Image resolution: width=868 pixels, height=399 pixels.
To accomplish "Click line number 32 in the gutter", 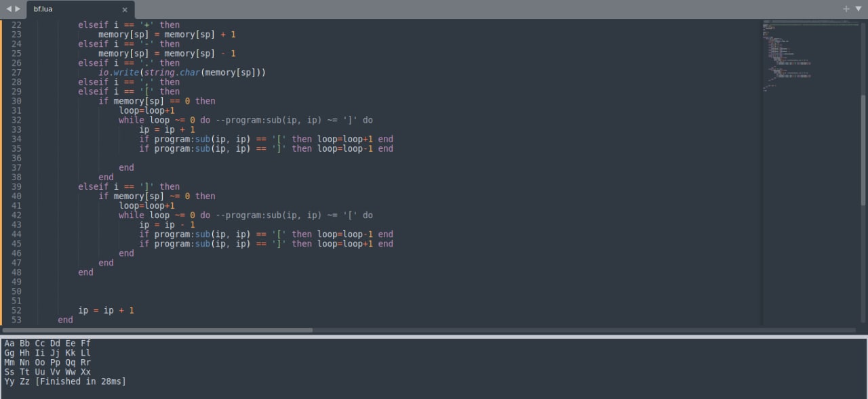I will click(16, 120).
